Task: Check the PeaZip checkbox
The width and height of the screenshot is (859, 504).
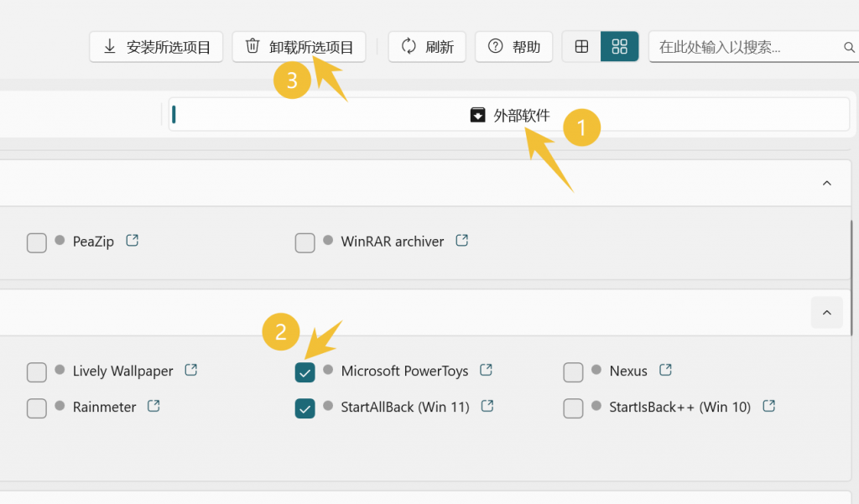Action: click(37, 242)
